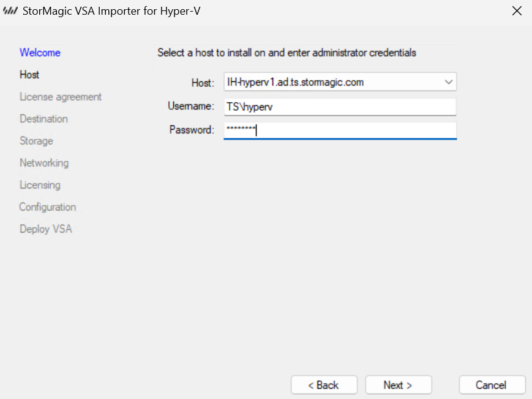532x399 pixels.
Task: Click the window title text
Action: pyautogui.click(x=111, y=11)
